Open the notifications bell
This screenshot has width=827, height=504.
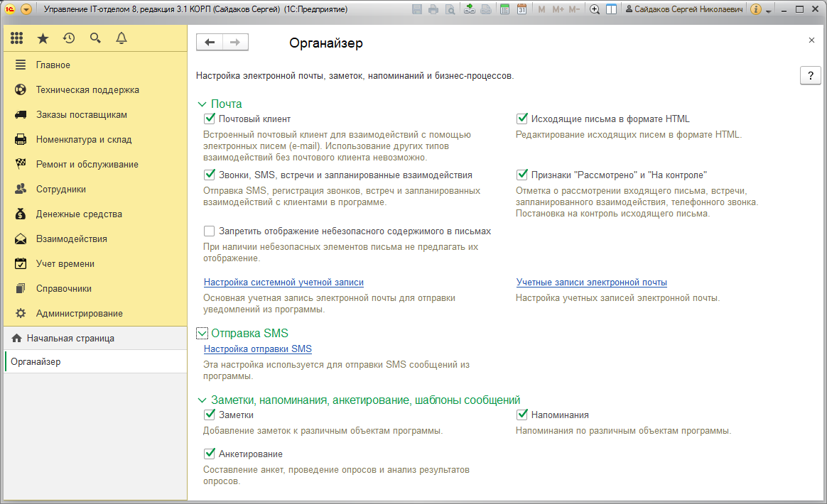click(x=121, y=38)
